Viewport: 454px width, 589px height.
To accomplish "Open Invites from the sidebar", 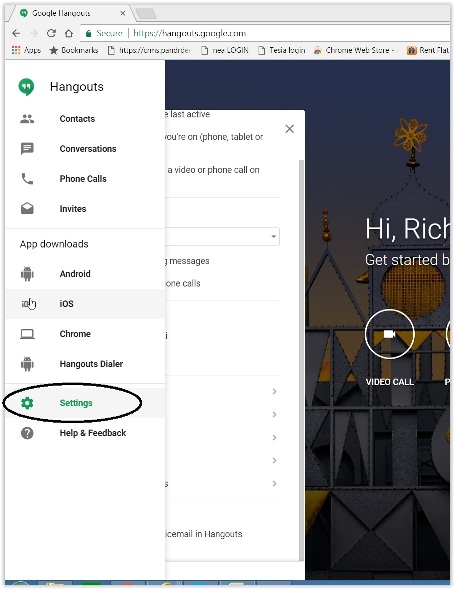I will [x=85, y=209].
